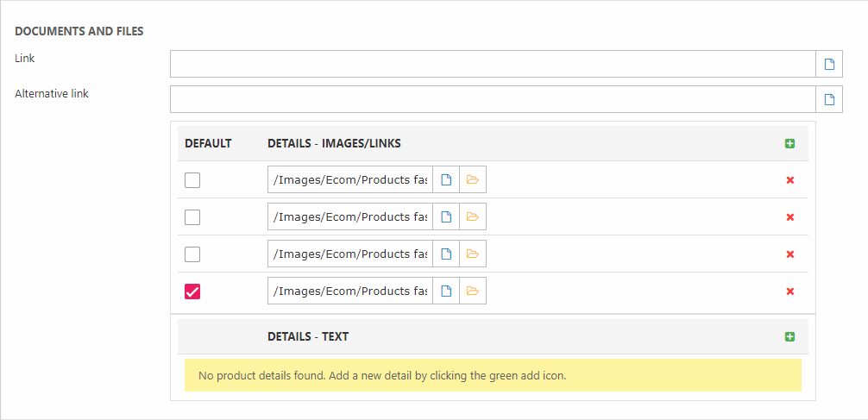This screenshot has height=420, width=868.
Task: Click the third image path text field
Action: point(349,254)
